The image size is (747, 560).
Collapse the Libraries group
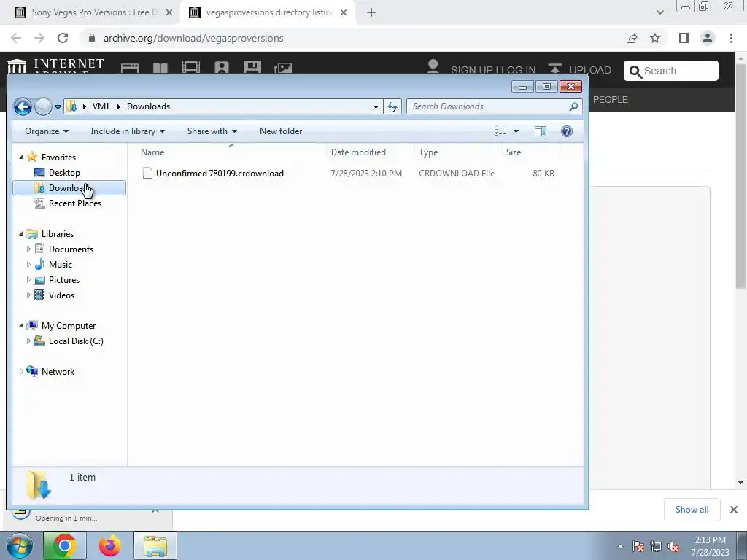click(x=21, y=234)
